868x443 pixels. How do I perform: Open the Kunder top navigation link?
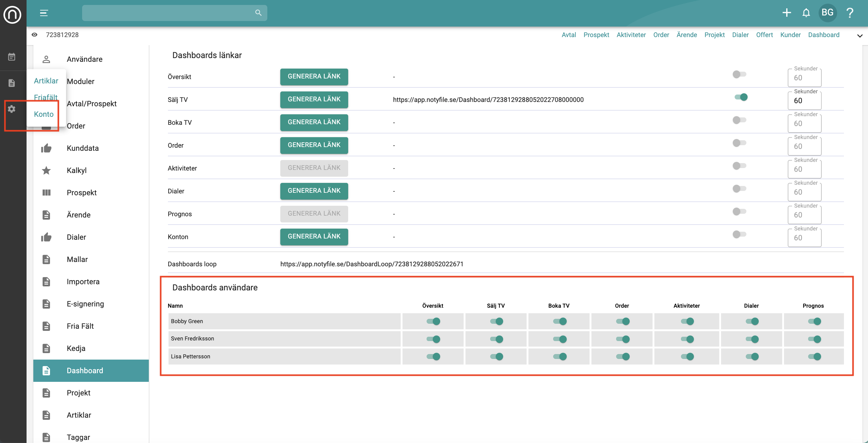tap(790, 35)
